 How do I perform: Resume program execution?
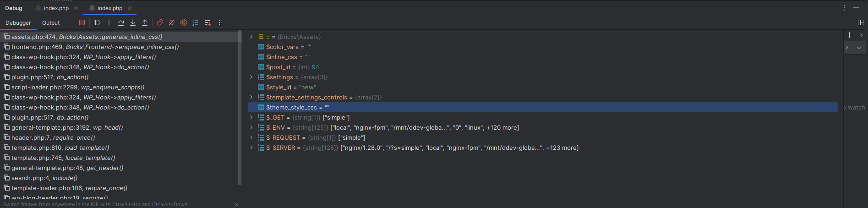point(97,22)
